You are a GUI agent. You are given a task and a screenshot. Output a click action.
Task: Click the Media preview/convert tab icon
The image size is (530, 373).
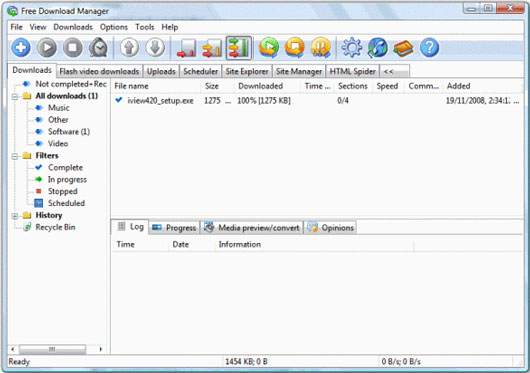(x=209, y=227)
